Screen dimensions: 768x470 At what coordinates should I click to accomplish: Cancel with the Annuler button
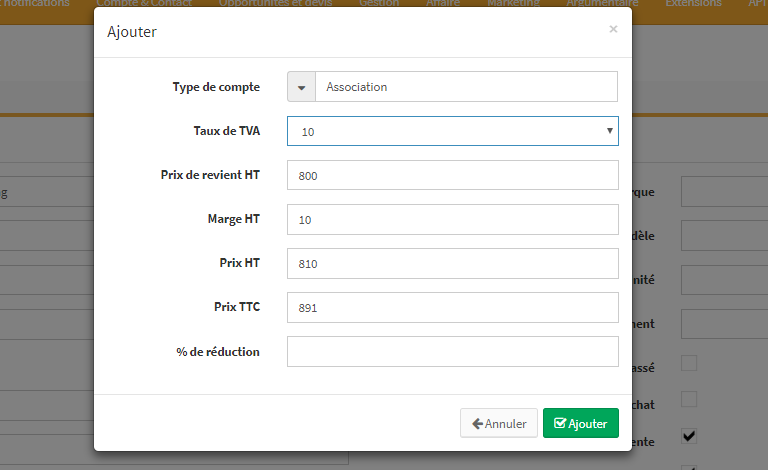click(x=499, y=423)
